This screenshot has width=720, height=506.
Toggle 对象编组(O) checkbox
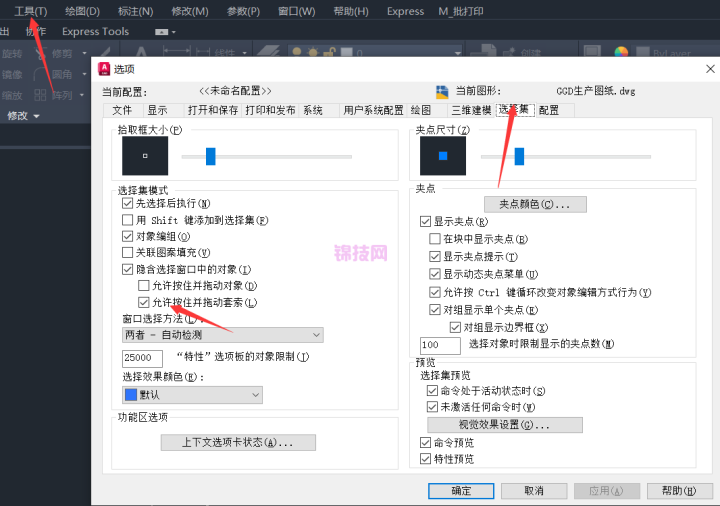(x=128, y=236)
